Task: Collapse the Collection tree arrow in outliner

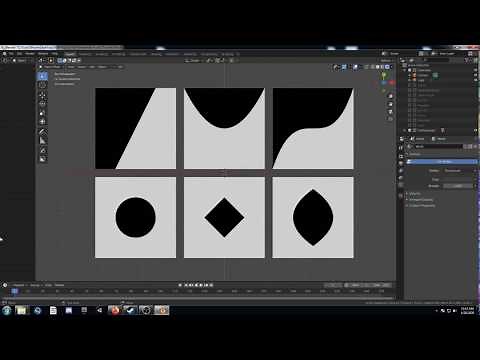Action: (405, 70)
